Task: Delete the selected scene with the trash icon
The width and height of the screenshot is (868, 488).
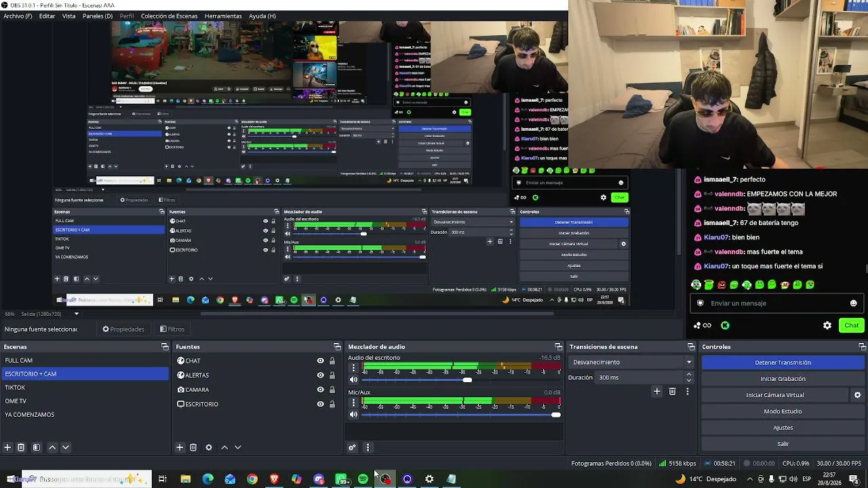Action: coord(21,447)
